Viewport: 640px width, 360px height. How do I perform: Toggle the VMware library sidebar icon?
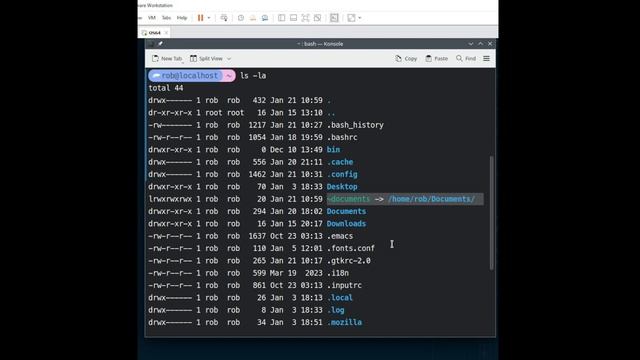click(282, 18)
